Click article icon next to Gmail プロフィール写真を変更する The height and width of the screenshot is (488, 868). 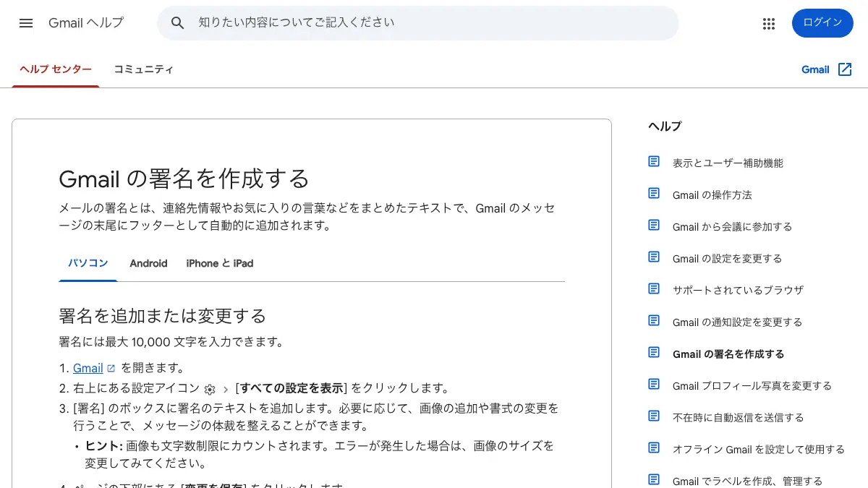654,385
